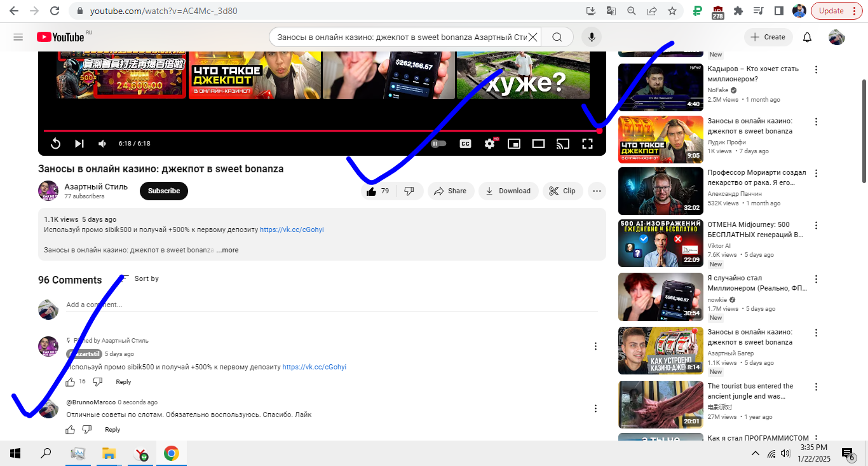Toggle closed captions on the player
Viewport: 868px width, 466px height.
coord(465,144)
